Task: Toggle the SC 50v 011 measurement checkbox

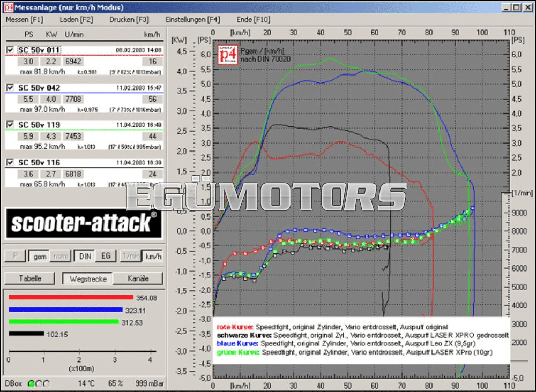Action: click(10, 50)
